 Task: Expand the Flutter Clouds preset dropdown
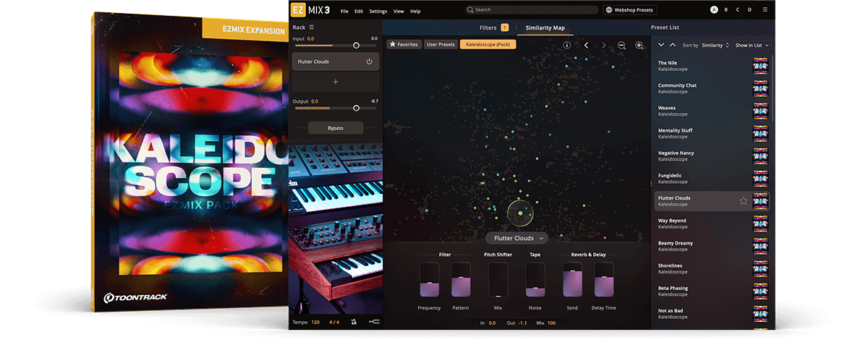click(519, 238)
